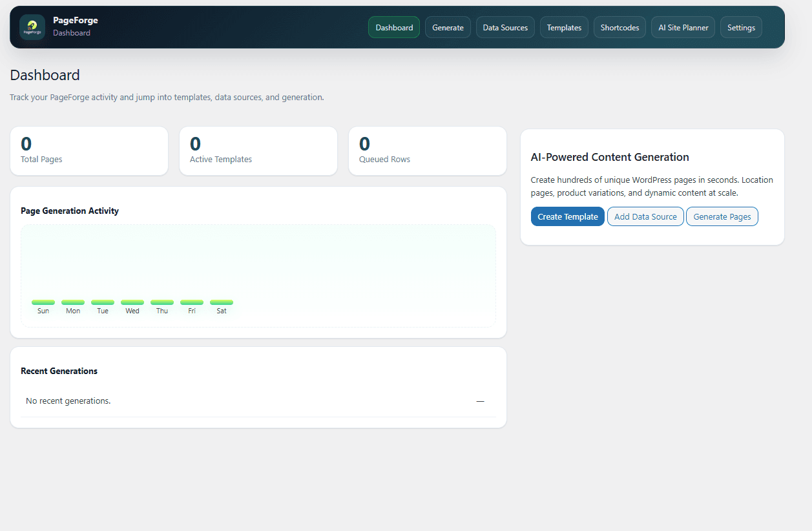Click the Page Generation Activity heading

pos(70,211)
